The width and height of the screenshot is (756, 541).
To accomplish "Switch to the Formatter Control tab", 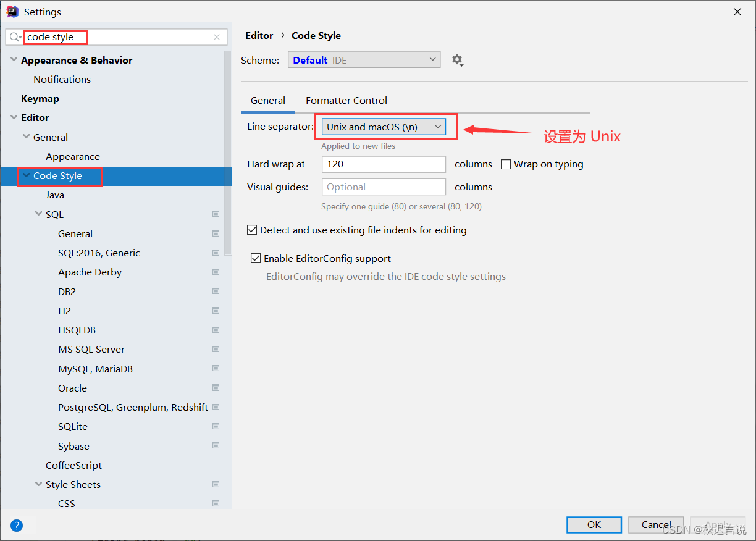I will point(346,100).
